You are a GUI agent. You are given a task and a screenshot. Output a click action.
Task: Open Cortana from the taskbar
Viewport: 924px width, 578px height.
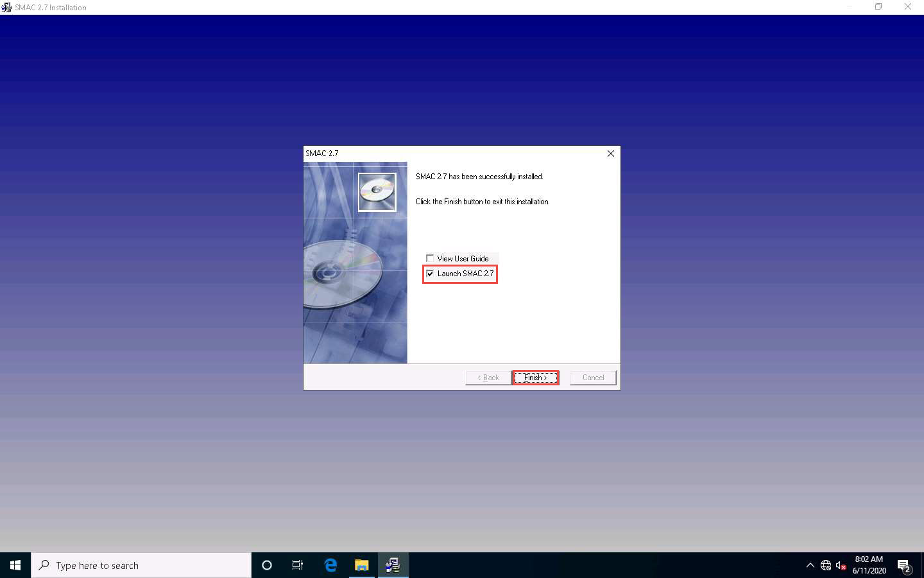point(267,565)
